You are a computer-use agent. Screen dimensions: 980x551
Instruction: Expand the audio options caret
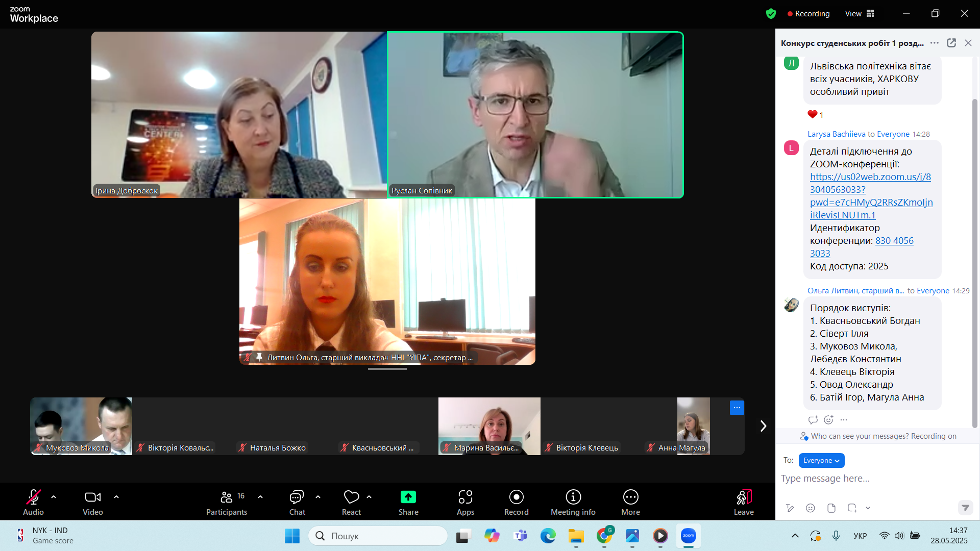tap(54, 496)
